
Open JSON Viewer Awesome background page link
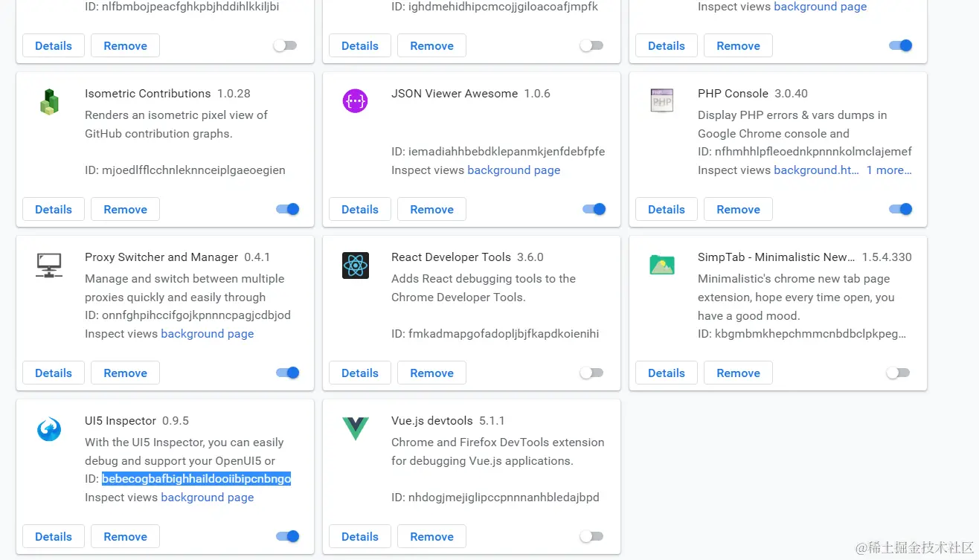[x=513, y=170]
